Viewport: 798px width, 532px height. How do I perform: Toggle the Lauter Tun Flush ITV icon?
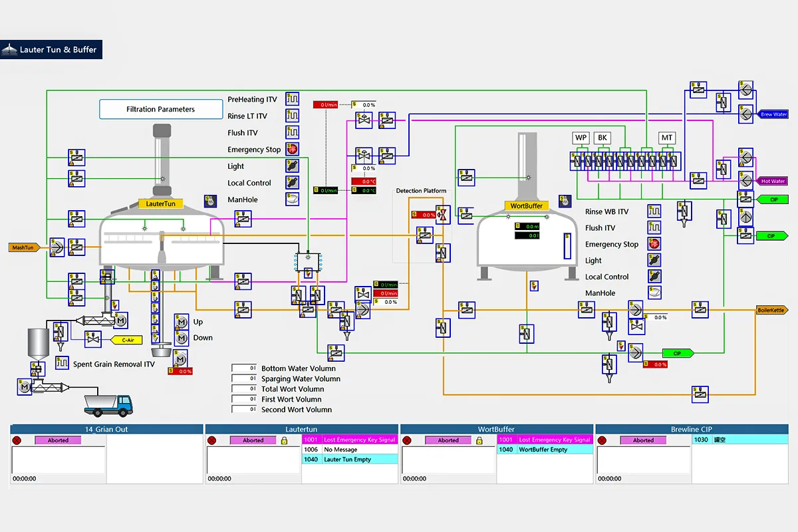click(293, 132)
